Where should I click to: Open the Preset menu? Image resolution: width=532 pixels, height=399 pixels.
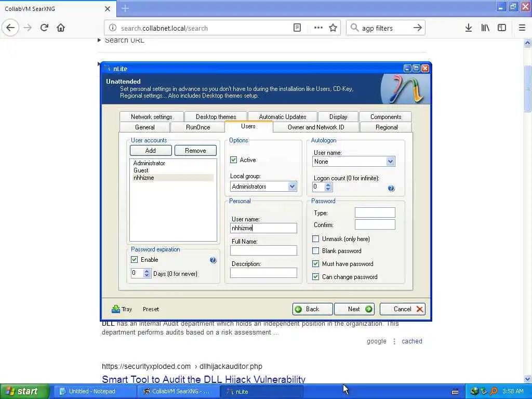151,309
